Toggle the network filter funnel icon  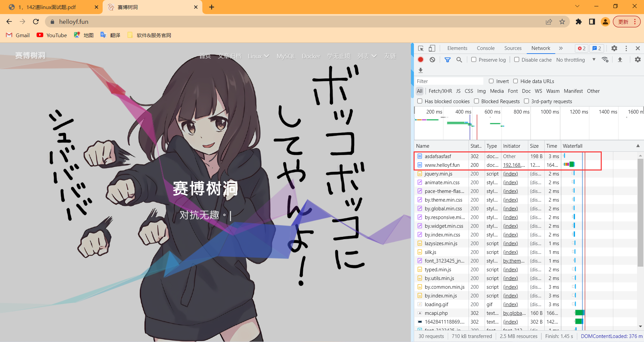(x=447, y=60)
